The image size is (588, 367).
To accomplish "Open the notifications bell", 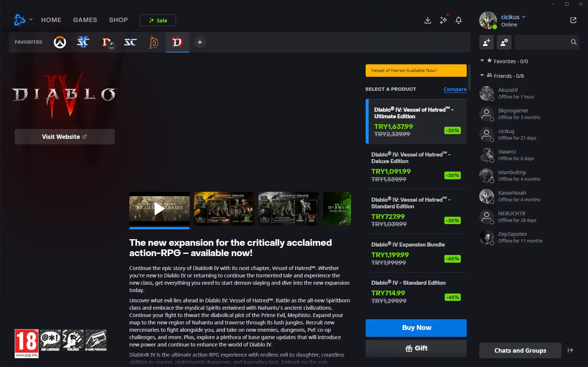I will pos(459,20).
